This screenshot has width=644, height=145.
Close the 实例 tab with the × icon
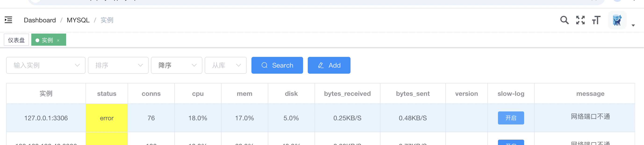click(58, 40)
